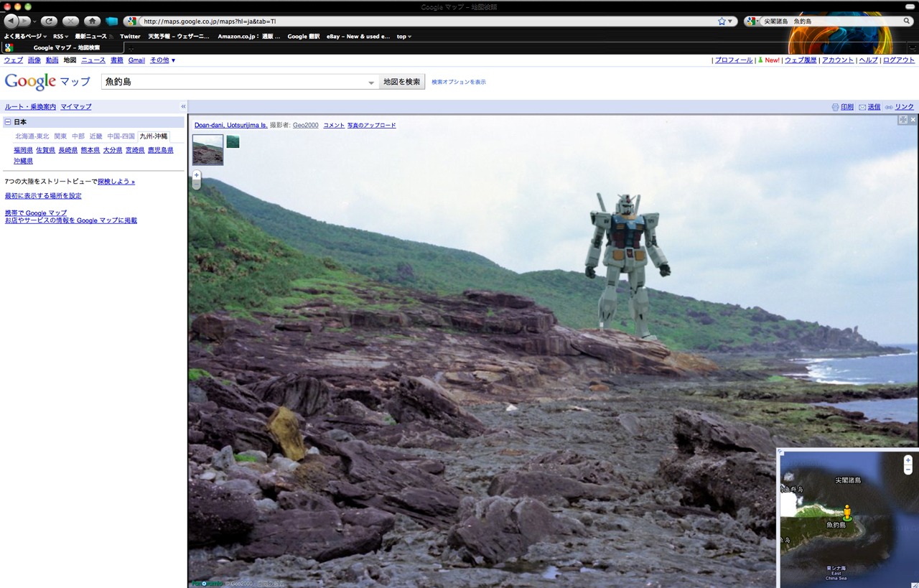The height and width of the screenshot is (588, 919).
Task: Expand the その他 ▼ menu
Action: click(x=163, y=60)
